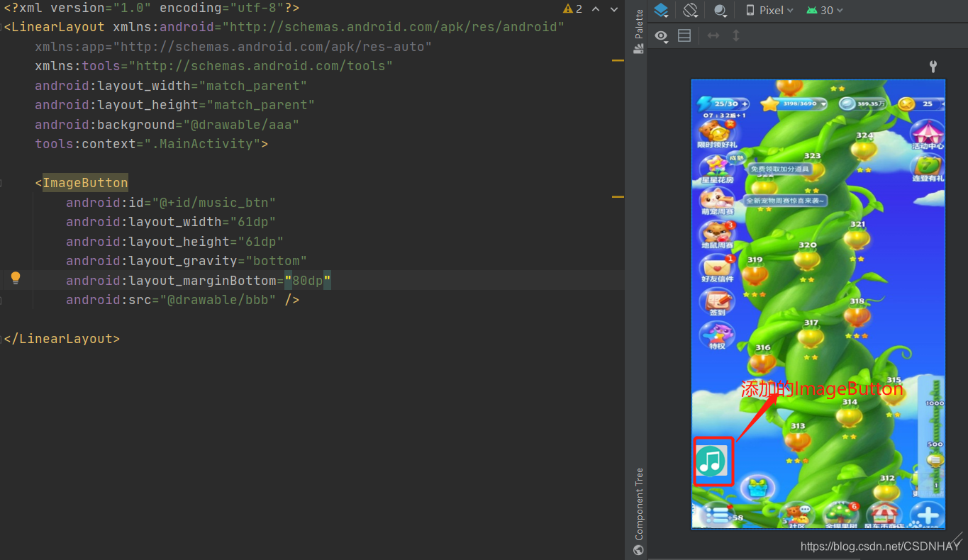
Task: Open the night mode selector icon
Action: [721, 11]
